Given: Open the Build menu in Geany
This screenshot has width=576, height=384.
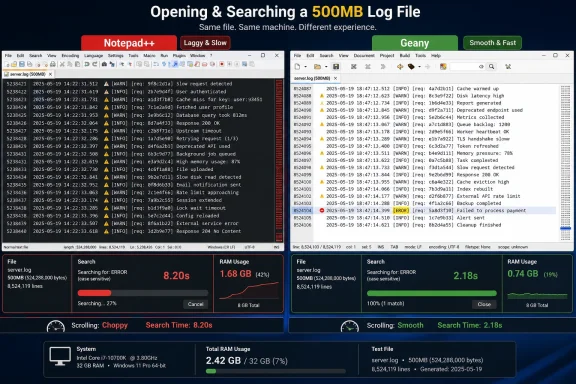Looking at the screenshot, I should click(x=405, y=55).
